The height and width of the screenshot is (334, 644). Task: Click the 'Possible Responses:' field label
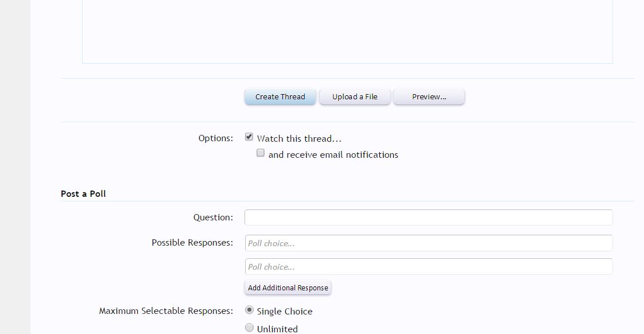[192, 243]
